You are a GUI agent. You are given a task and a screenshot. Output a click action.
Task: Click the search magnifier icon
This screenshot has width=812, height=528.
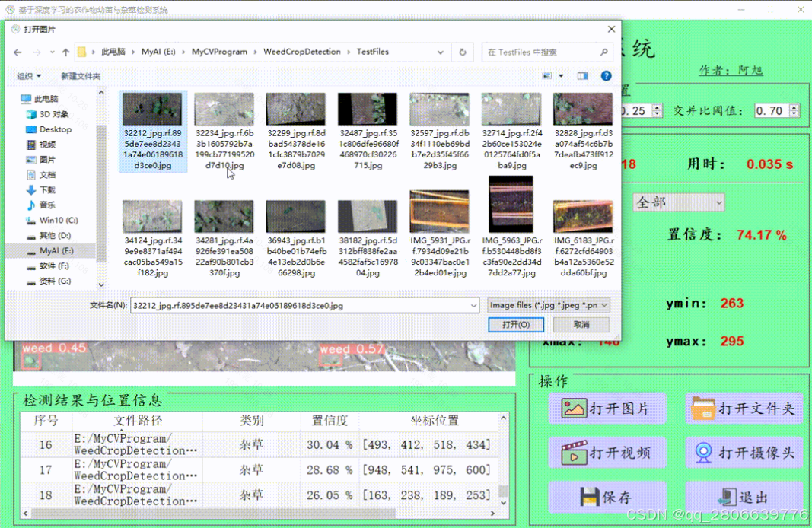pos(603,52)
